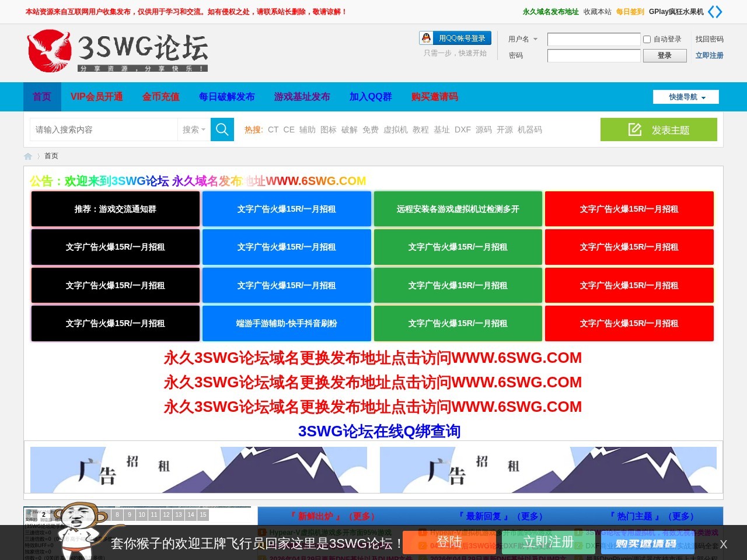Click the blue 端游手游辅助-快手抖音刷粉 tile
The height and width of the screenshot is (560, 747).
coord(287,323)
